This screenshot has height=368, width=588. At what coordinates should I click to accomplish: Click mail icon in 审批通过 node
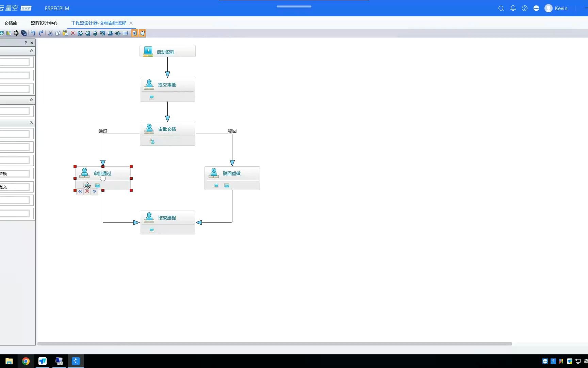click(x=97, y=185)
